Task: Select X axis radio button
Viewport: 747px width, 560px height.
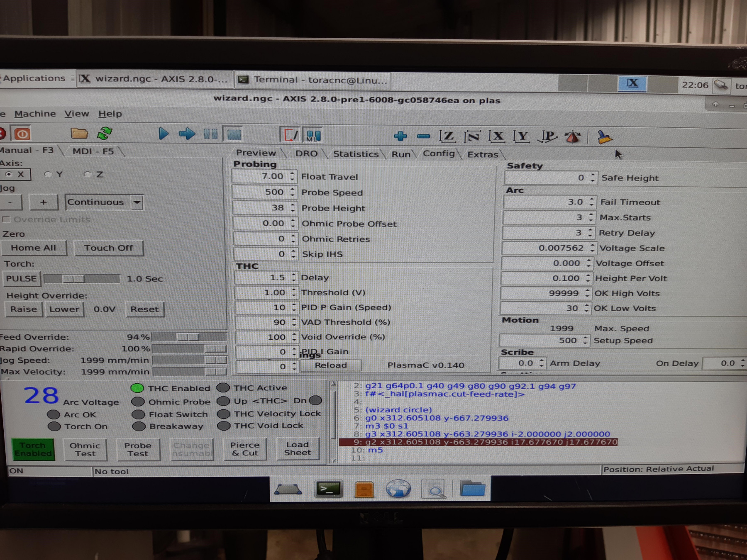Action: [x=9, y=174]
